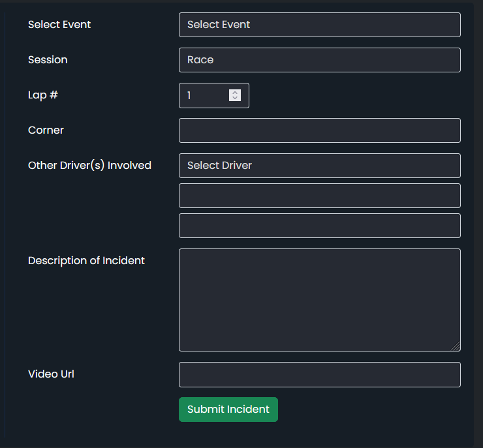Click the Corner label text

[x=46, y=130]
